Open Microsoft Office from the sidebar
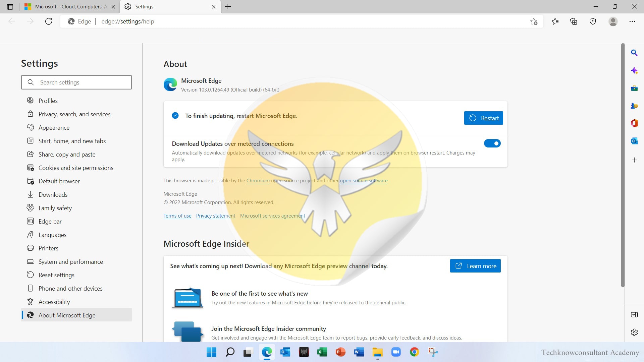The height and width of the screenshot is (362, 644). point(634,123)
